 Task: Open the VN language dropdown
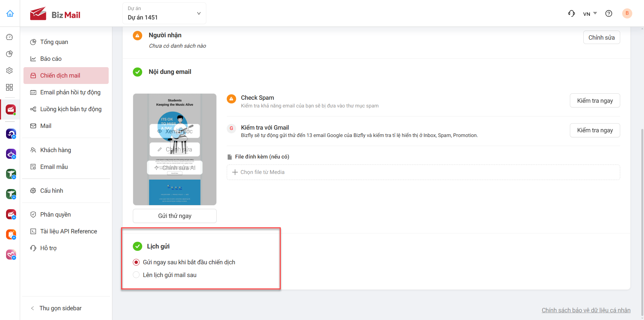coord(590,14)
